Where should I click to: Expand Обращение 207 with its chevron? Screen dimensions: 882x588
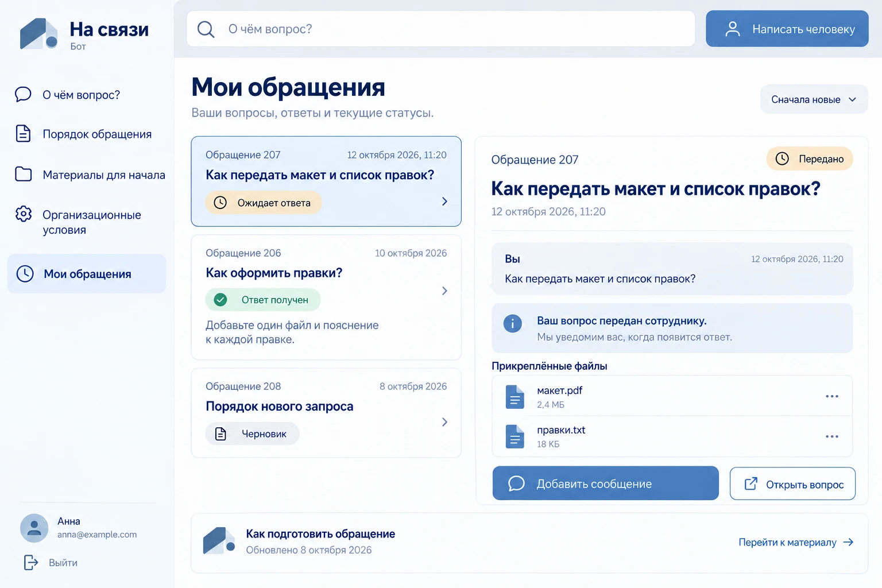tap(444, 202)
